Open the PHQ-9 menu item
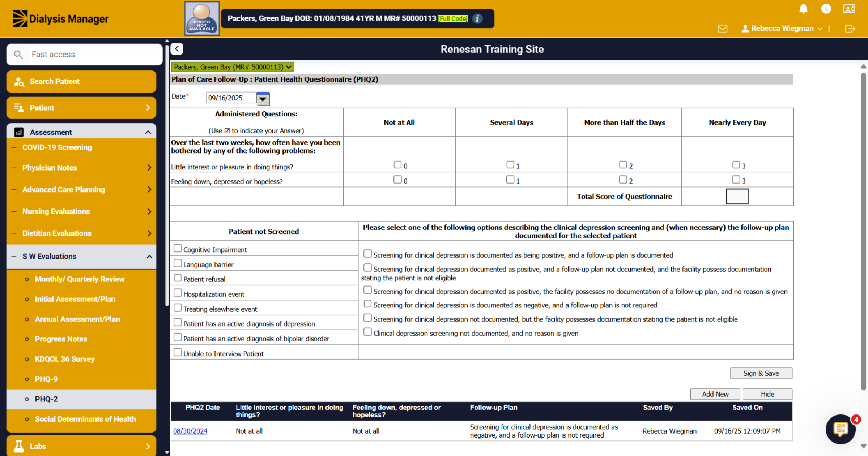The height and width of the screenshot is (456, 868). tap(46, 379)
